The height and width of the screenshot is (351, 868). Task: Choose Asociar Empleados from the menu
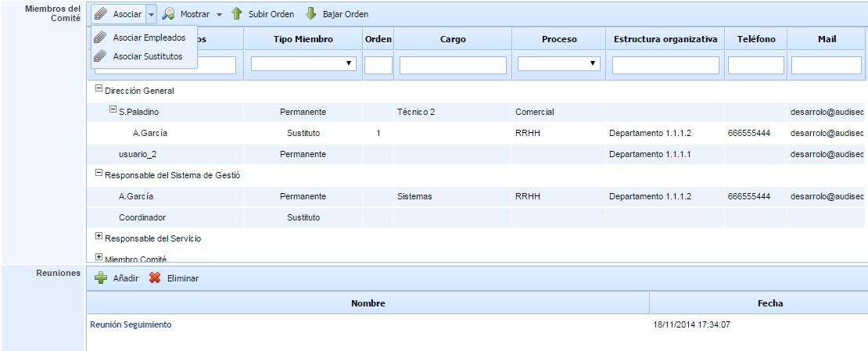[x=149, y=38]
